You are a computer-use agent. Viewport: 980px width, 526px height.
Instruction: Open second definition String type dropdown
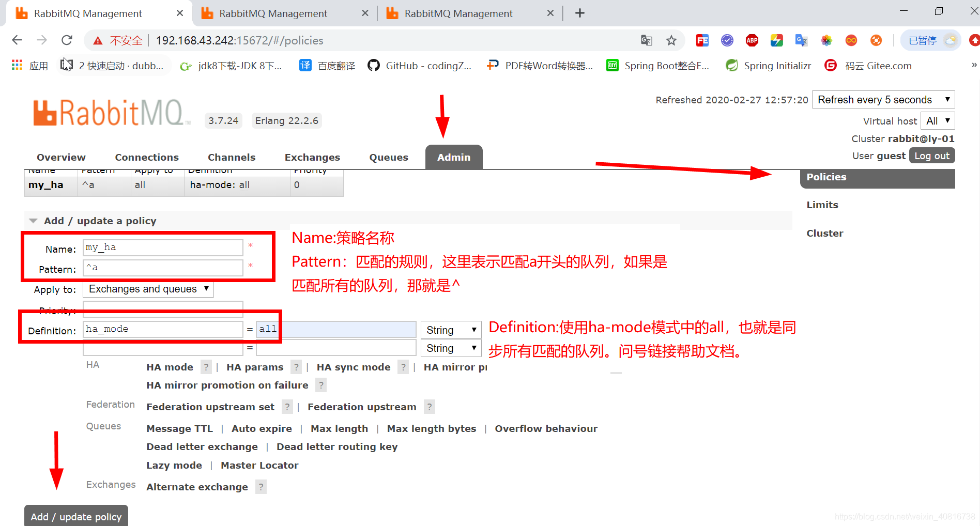click(x=451, y=348)
